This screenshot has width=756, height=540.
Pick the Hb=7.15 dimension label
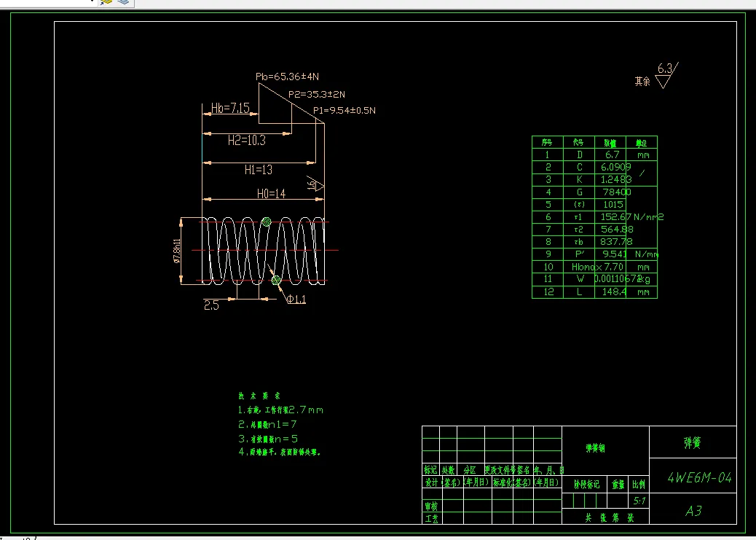(230, 109)
